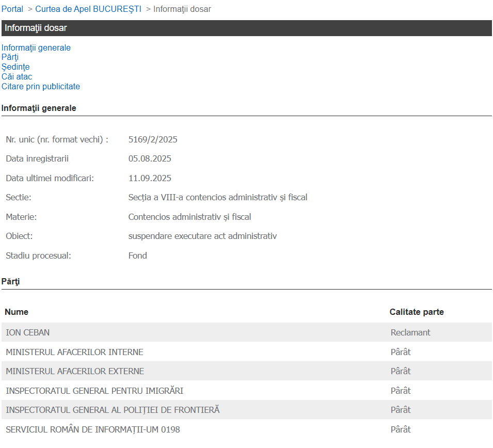Screen dimensions: 493x448
Task: Go to Curtea de Apel BUCUREȘTI page
Action: click(88, 9)
